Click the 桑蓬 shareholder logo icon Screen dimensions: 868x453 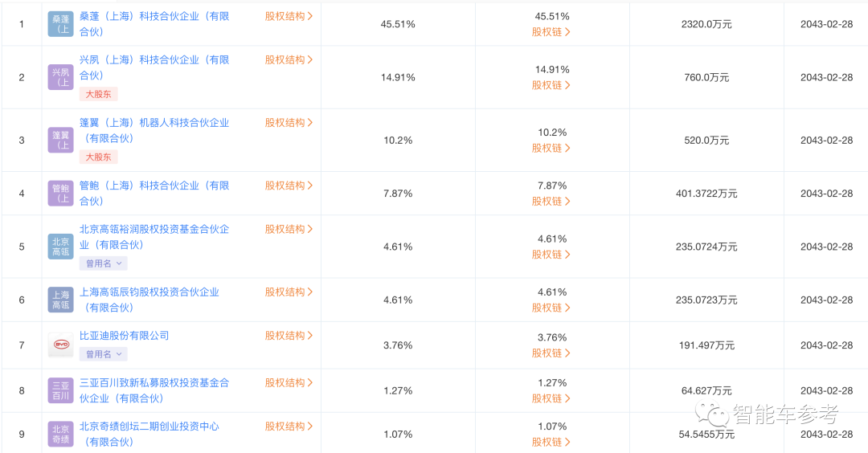[x=61, y=24]
